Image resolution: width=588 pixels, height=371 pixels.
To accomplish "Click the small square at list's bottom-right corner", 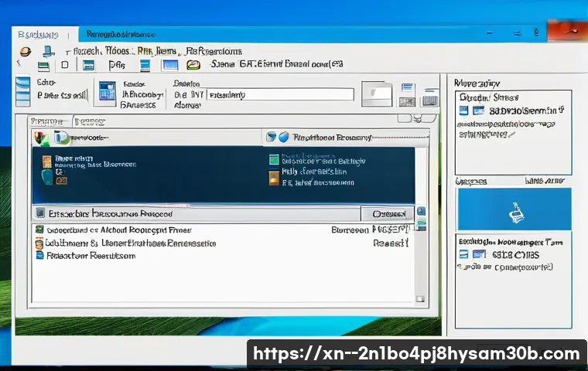I will coord(420,298).
